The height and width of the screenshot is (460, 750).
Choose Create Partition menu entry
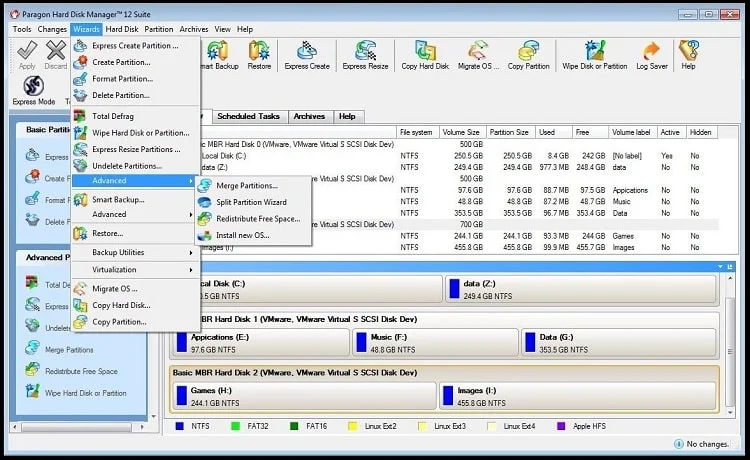(x=135, y=62)
